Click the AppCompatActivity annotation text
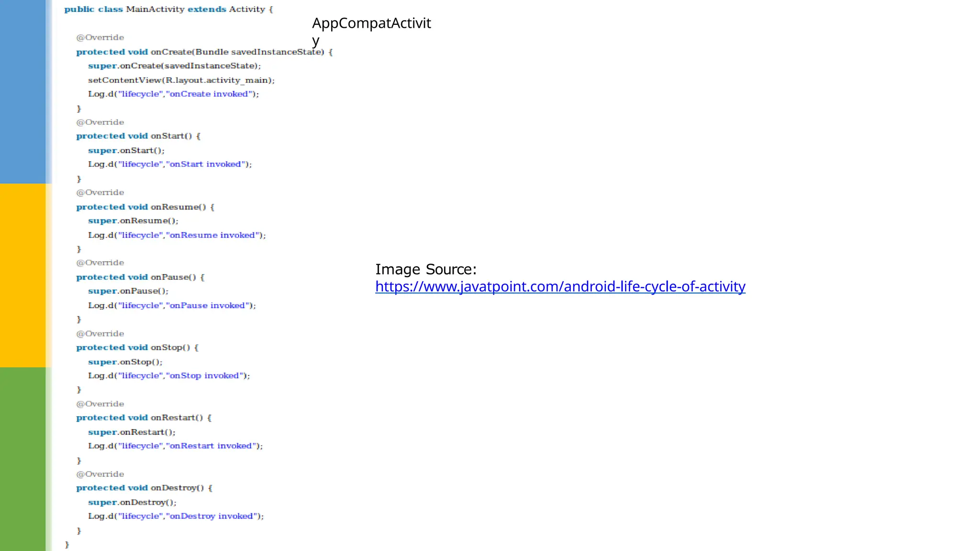 pos(372,32)
